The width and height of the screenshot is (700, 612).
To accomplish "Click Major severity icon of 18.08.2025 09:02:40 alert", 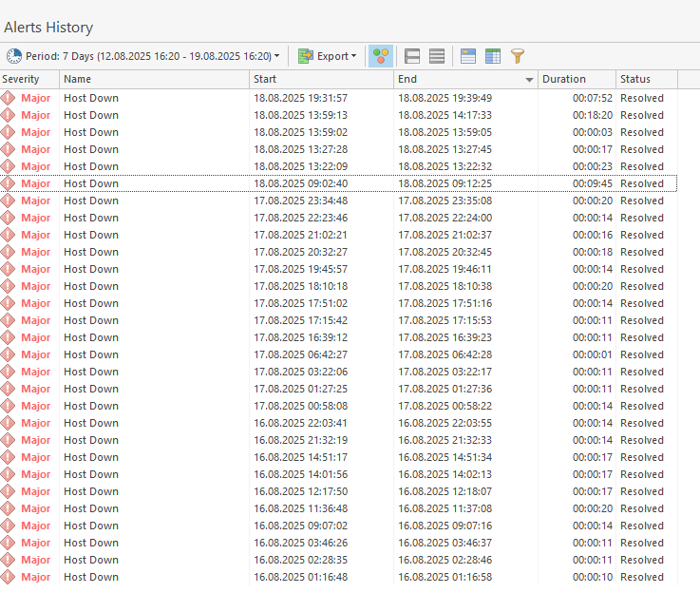I will pos(9,183).
